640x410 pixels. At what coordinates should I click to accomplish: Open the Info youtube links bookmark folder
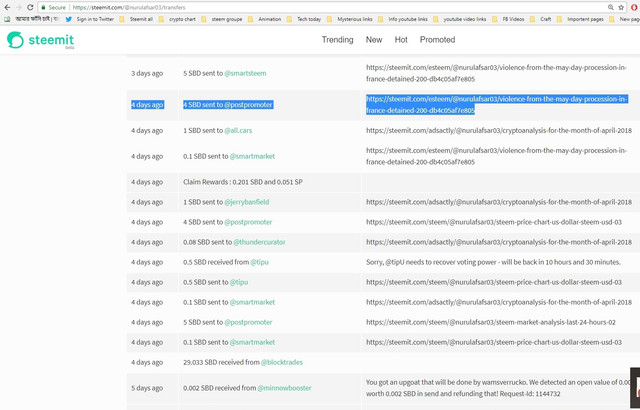click(x=402, y=19)
